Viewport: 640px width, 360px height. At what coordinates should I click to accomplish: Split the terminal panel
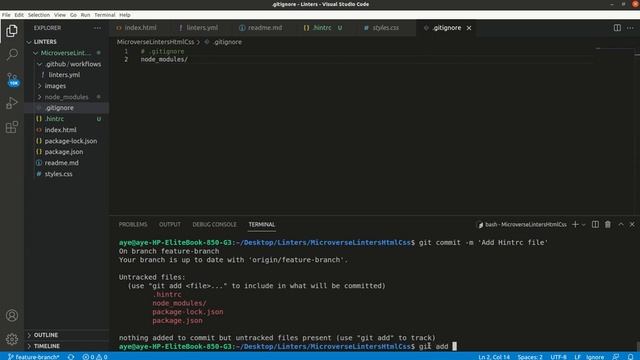[595, 224]
